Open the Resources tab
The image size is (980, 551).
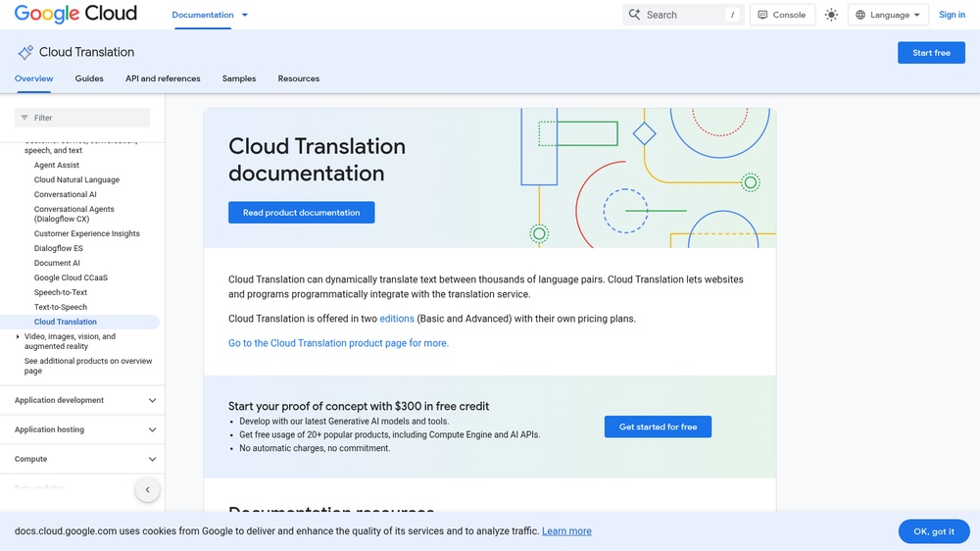coord(298,78)
